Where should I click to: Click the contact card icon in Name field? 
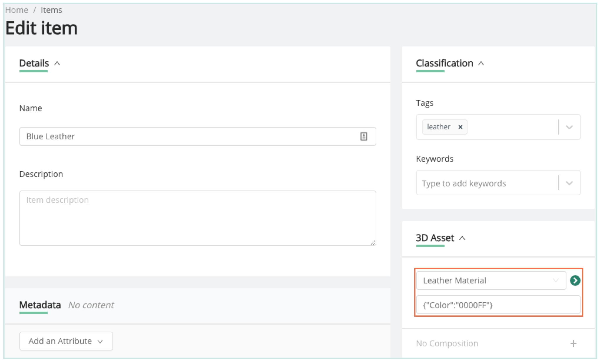(x=364, y=136)
